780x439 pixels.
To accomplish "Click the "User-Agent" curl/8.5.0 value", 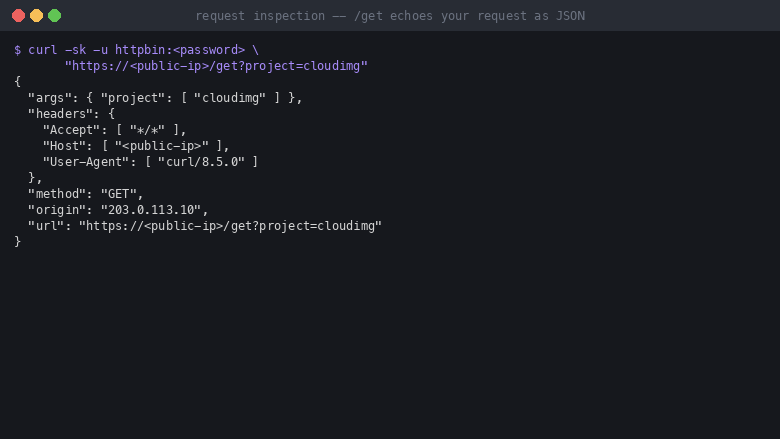I will pyautogui.click(x=201, y=162).
